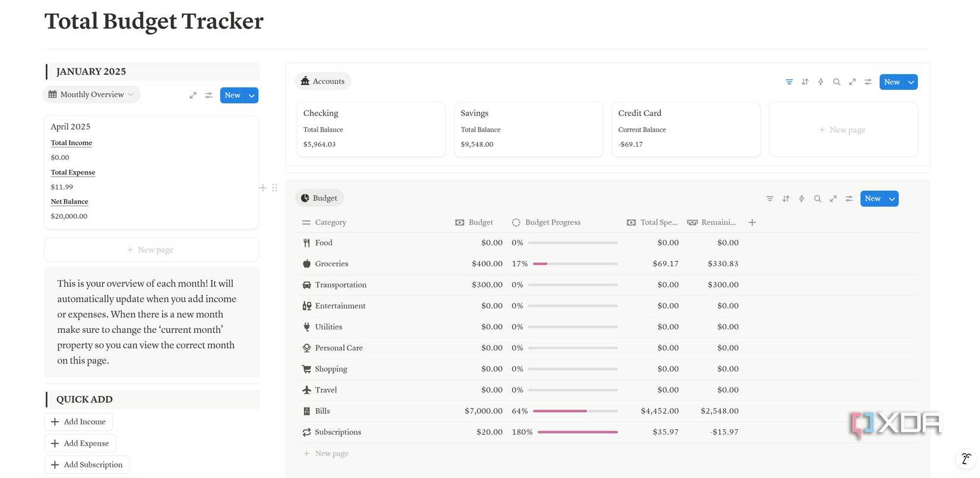Select the Accounts view tab
Screen dimensions: 980x478
click(x=323, y=81)
